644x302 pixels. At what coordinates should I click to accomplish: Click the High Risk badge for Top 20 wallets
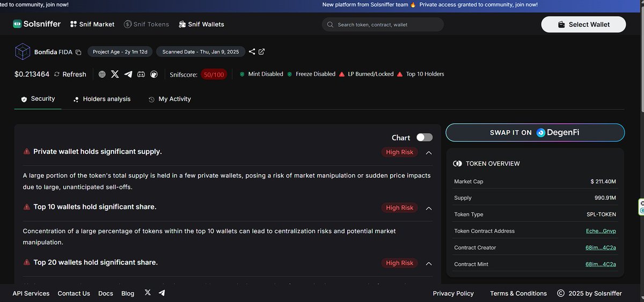pyautogui.click(x=400, y=263)
